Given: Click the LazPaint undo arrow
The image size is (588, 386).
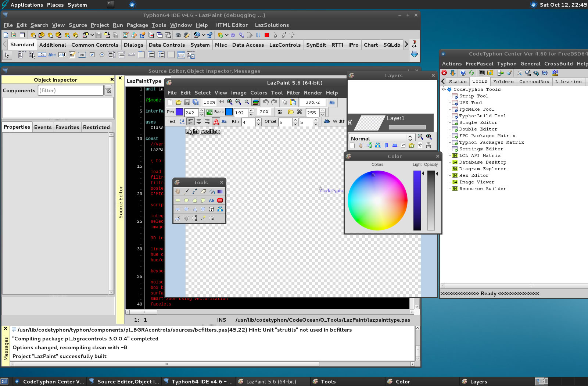Looking at the screenshot, I should [265, 102].
